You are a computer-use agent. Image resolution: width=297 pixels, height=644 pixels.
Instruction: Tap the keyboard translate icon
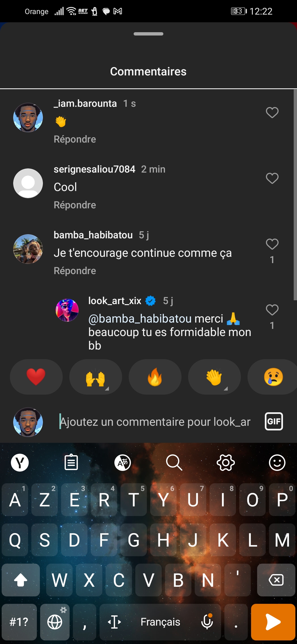coord(123,462)
